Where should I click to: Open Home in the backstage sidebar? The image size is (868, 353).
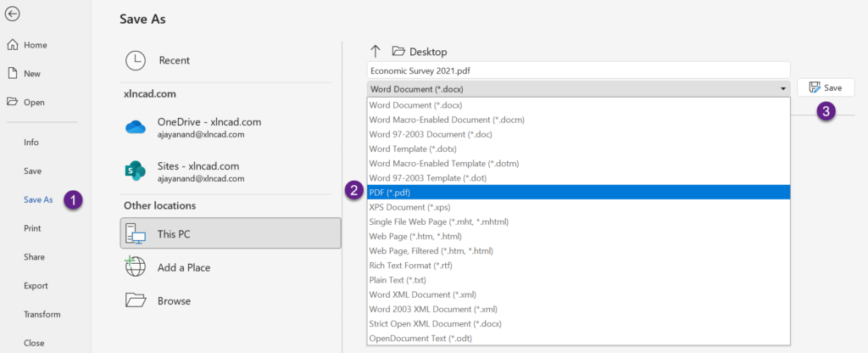point(27,45)
